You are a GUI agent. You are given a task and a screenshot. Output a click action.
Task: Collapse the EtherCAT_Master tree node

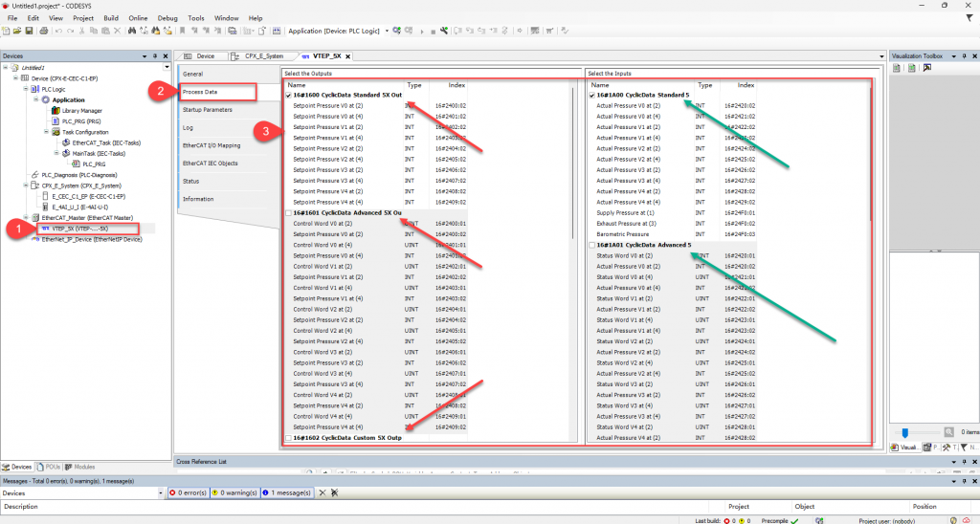click(26, 218)
